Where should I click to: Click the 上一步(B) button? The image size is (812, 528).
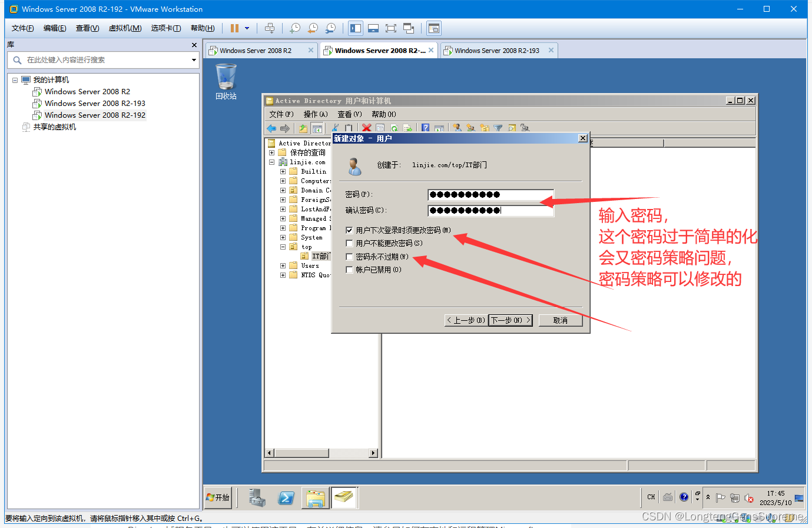click(465, 320)
